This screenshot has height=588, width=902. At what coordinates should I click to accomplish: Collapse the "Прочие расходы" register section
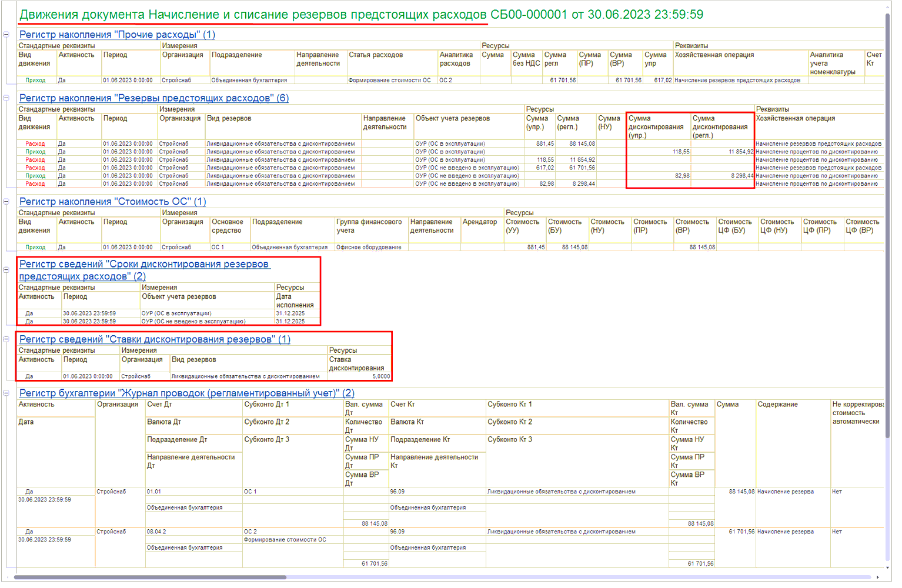(x=6, y=35)
